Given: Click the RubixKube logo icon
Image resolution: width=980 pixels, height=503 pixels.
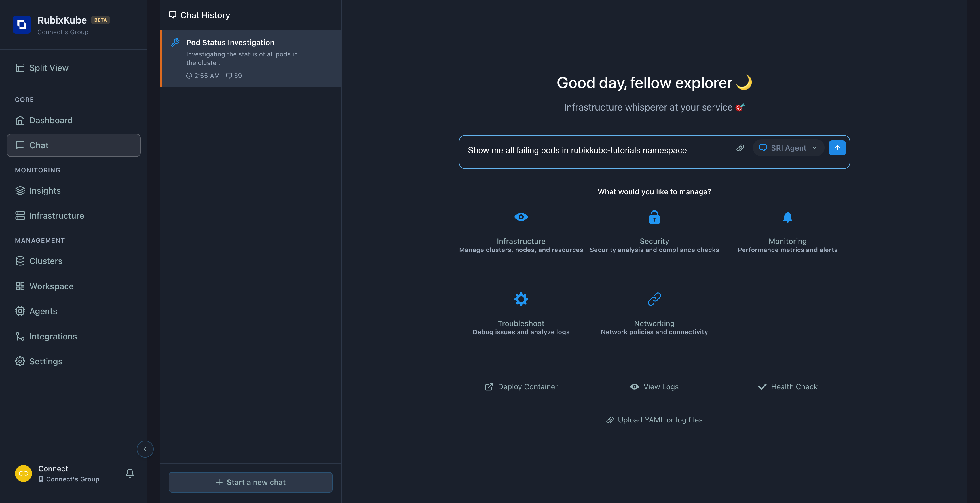Looking at the screenshot, I should point(22,25).
